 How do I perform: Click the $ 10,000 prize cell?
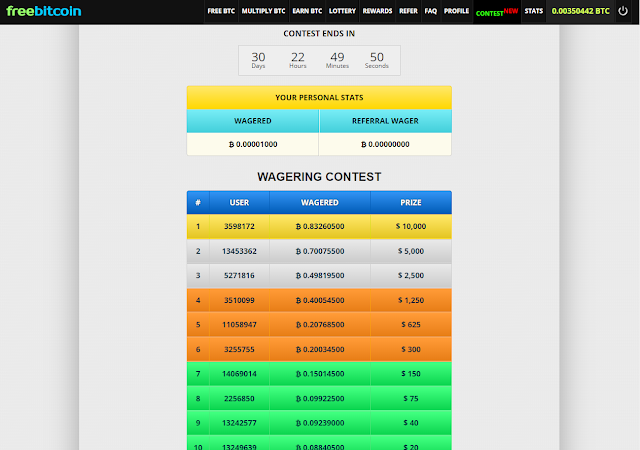pos(411,226)
